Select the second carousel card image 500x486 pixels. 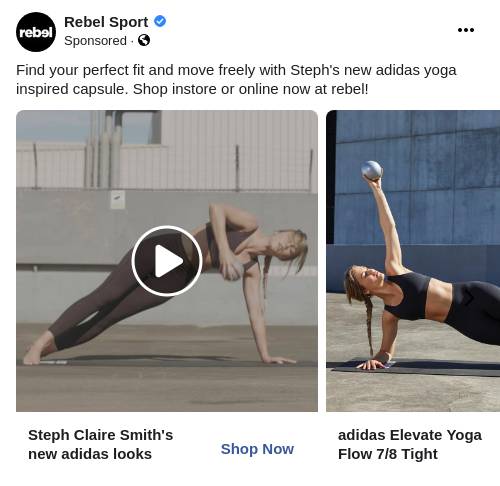(413, 261)
